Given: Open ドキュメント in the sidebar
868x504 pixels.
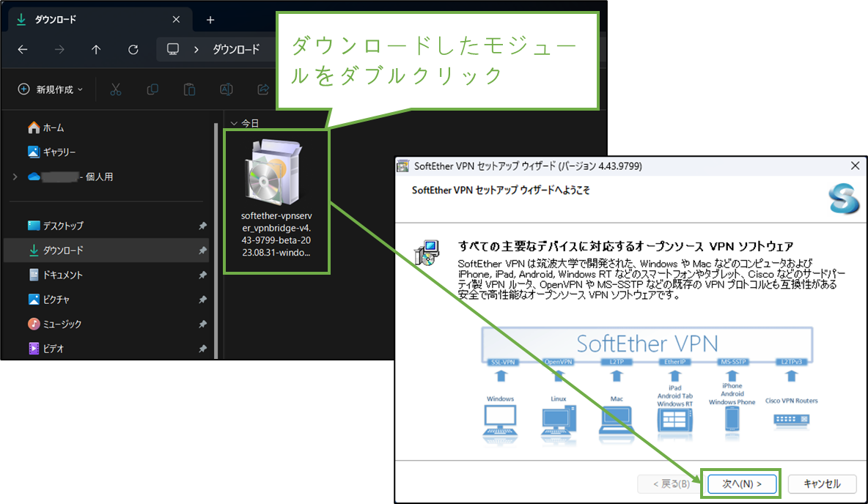Looking at the screenshot, I should pyautogui.click(x=55, y=275).
